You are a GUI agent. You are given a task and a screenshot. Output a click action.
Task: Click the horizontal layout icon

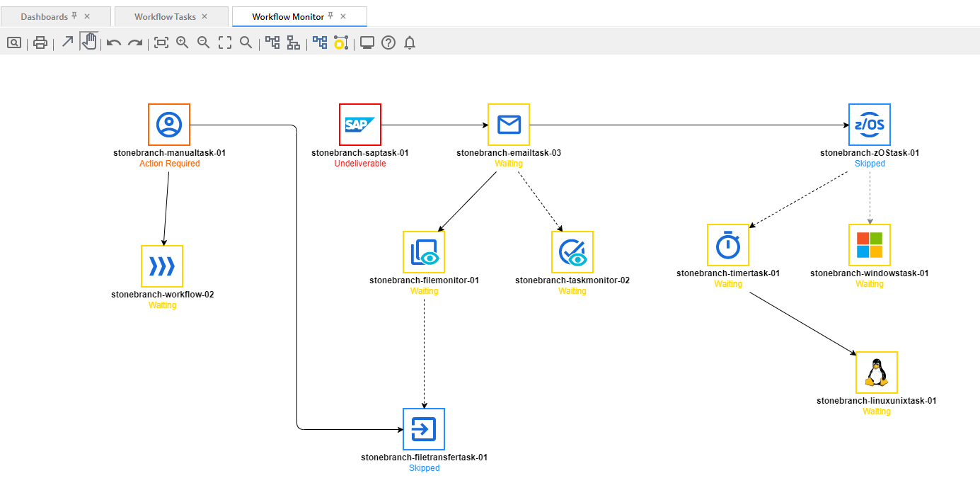pyautogui.click(x=272, y=42)
